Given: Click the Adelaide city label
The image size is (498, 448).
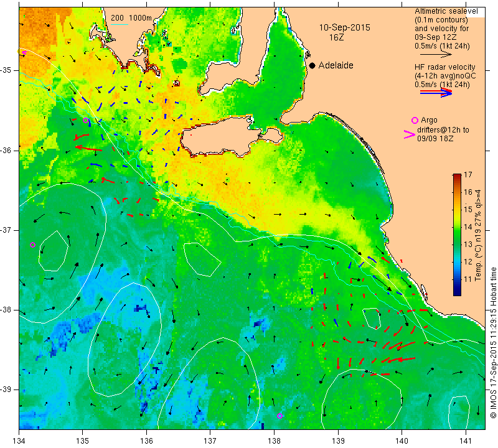Looking at the screenshot, I should pos(336,65).
